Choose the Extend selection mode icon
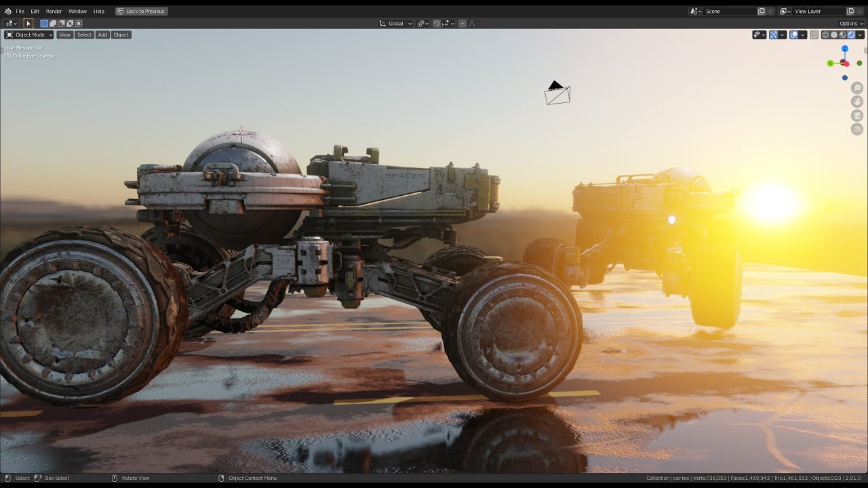Viewport: 868px width, 488px height. click(x=53, y=23)
